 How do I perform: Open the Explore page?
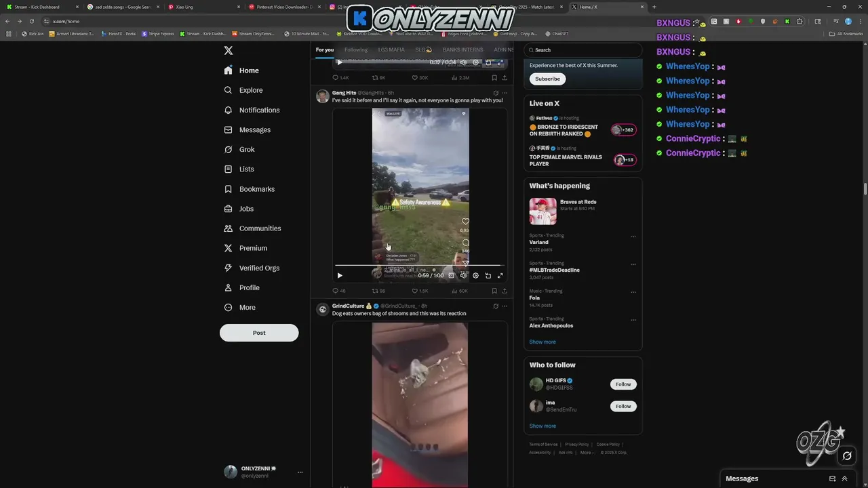(x=243, y=90)
